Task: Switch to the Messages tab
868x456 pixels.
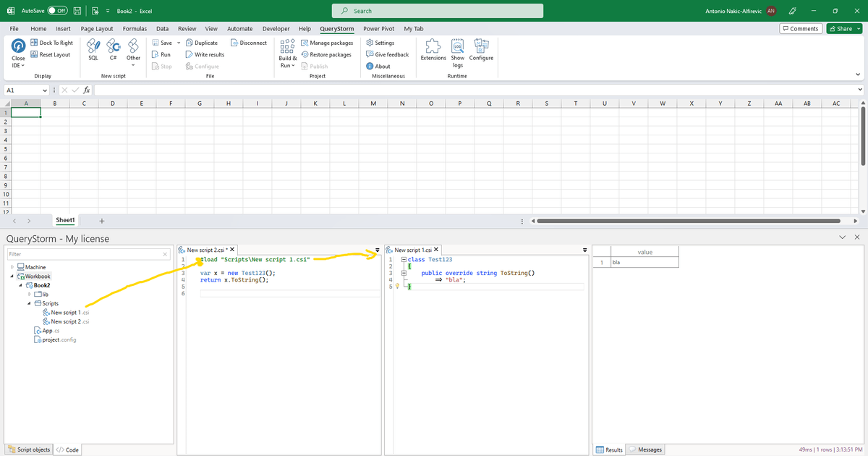Action: point(644,449)
